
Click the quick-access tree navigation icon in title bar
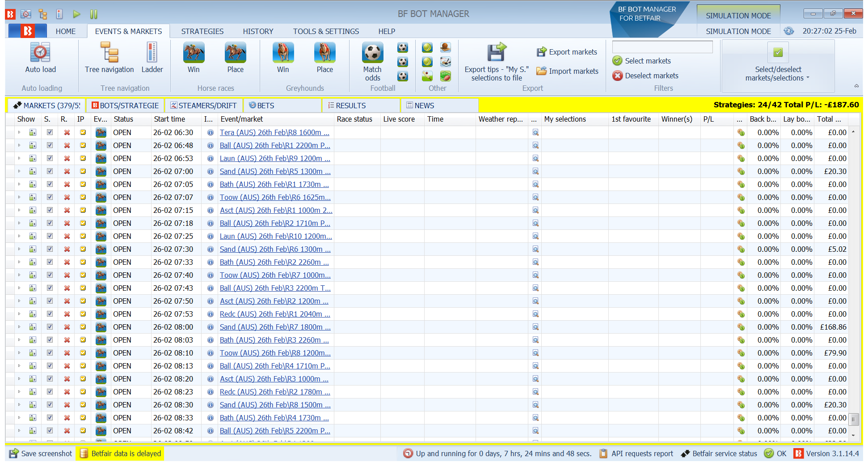pyautogui.click(x=43, y=14)
